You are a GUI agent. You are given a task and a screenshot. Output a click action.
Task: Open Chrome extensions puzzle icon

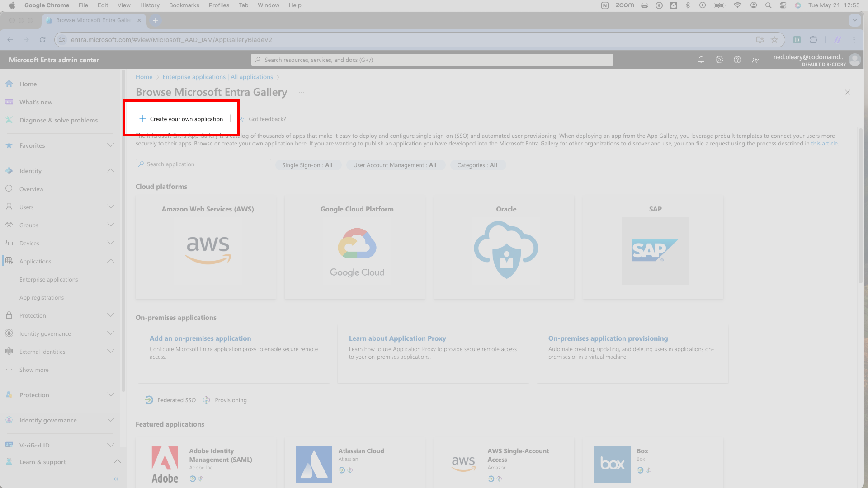tap(814, 40)
